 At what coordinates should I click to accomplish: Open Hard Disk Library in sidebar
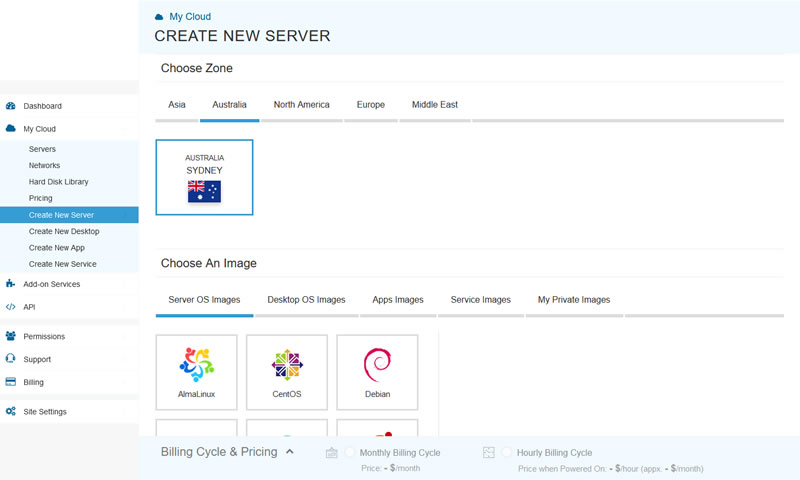click(58, 182)
